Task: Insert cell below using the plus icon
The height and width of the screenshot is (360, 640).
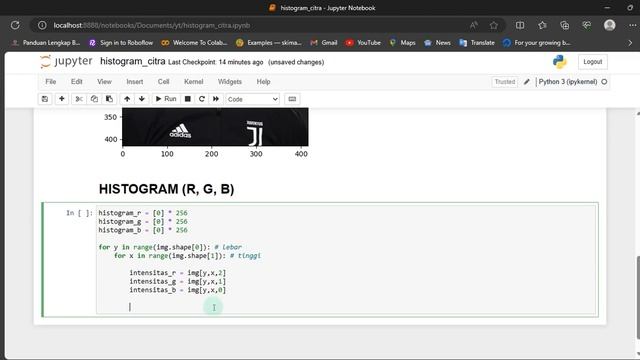Action: (62, 99)
